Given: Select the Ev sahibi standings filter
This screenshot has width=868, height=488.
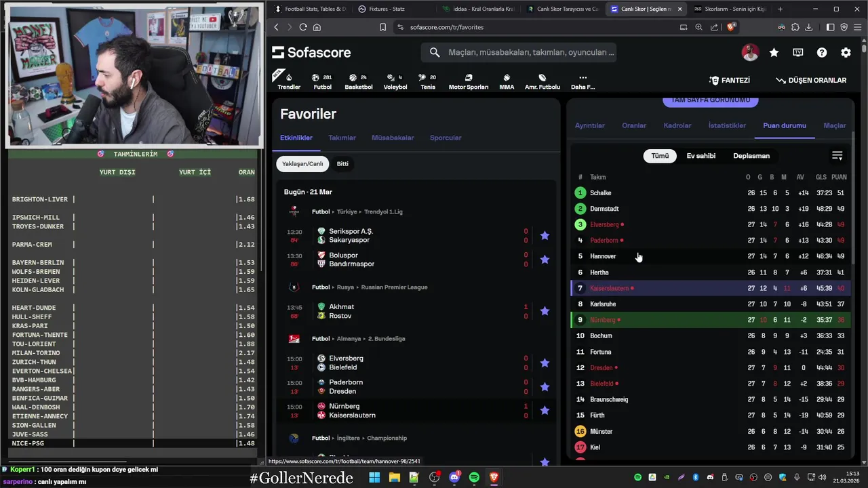Looking at the screenshot, I should point(701,156).
